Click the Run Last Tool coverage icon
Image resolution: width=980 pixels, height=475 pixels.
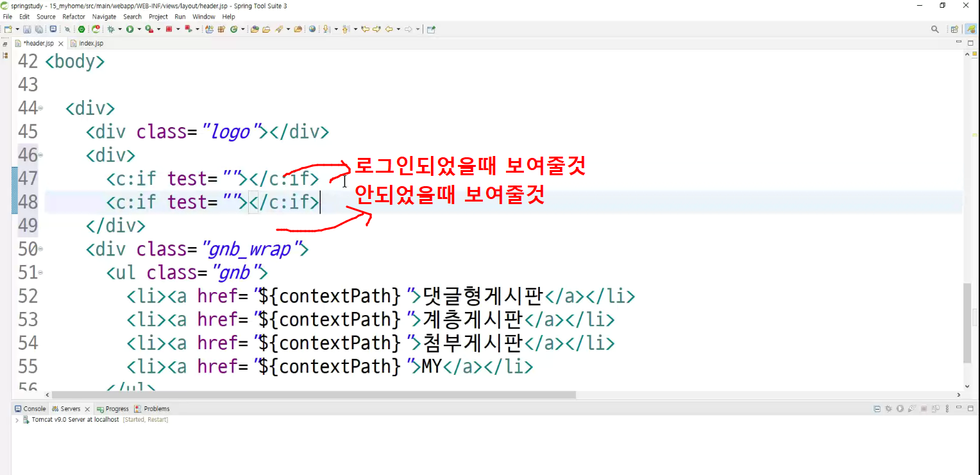click(149, 29)
